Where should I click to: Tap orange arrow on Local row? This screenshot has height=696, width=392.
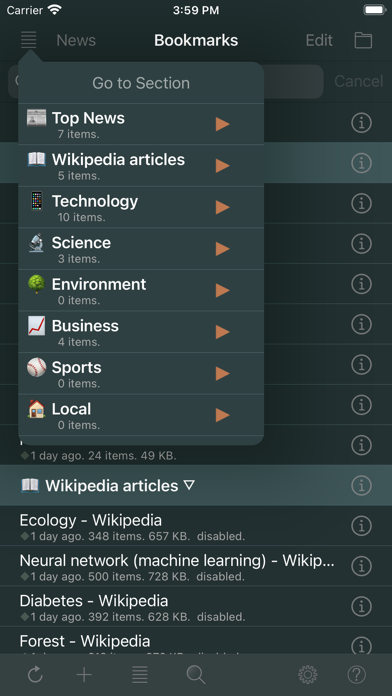tap(222, 415)
